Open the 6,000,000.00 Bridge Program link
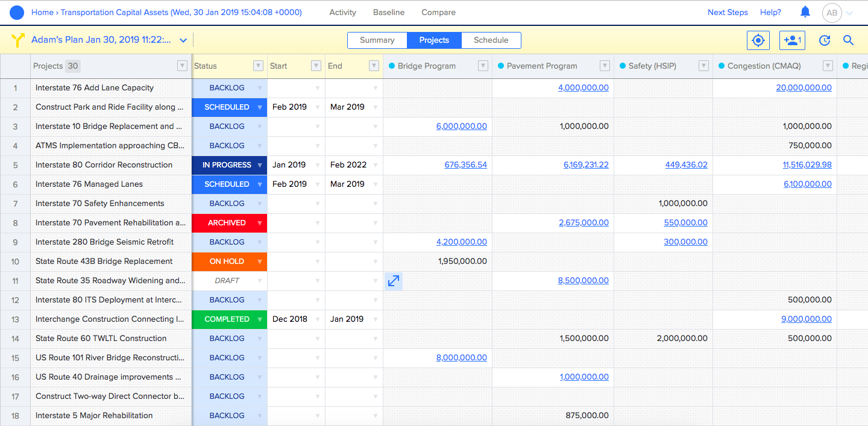The height and width of the screenshot is (426, 868). click(x=462, y=127)
